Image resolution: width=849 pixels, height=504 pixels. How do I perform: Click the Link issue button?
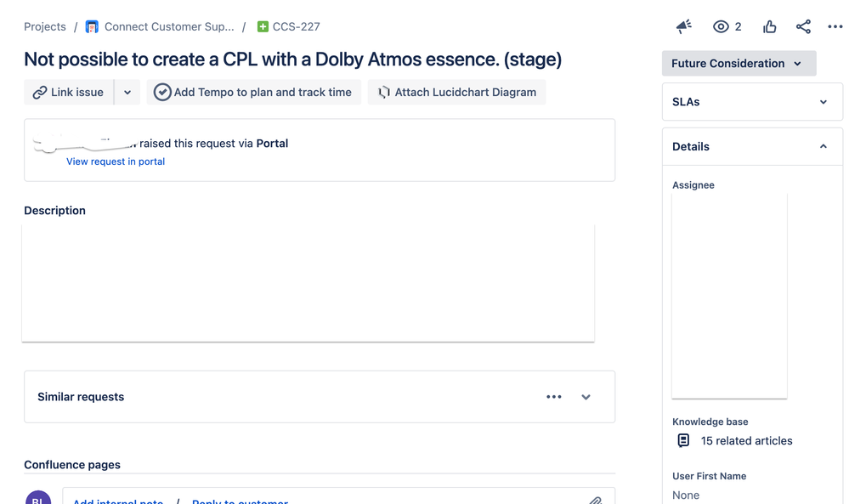[x=68, y=93]
